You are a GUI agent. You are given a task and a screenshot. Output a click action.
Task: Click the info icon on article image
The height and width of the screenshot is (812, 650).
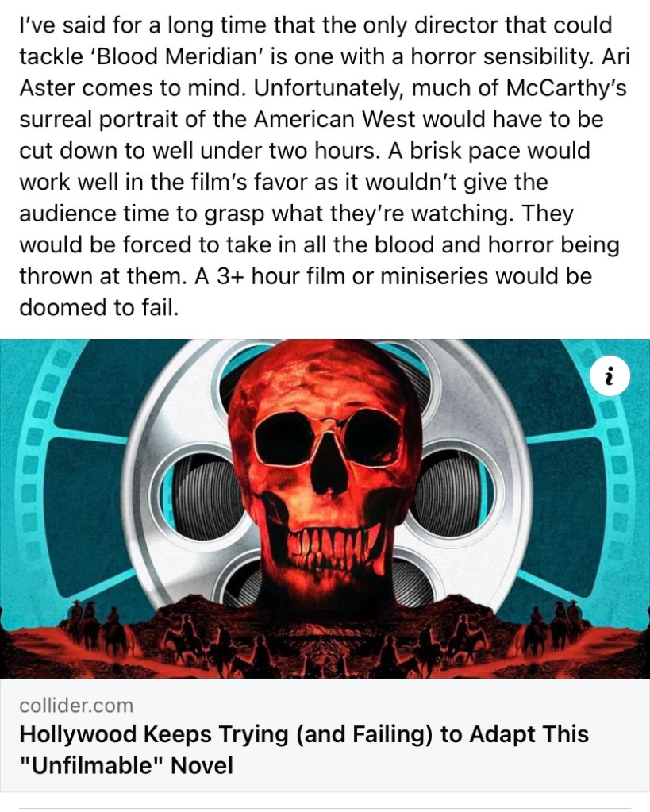pyautogui.click(x=610, y=376)
